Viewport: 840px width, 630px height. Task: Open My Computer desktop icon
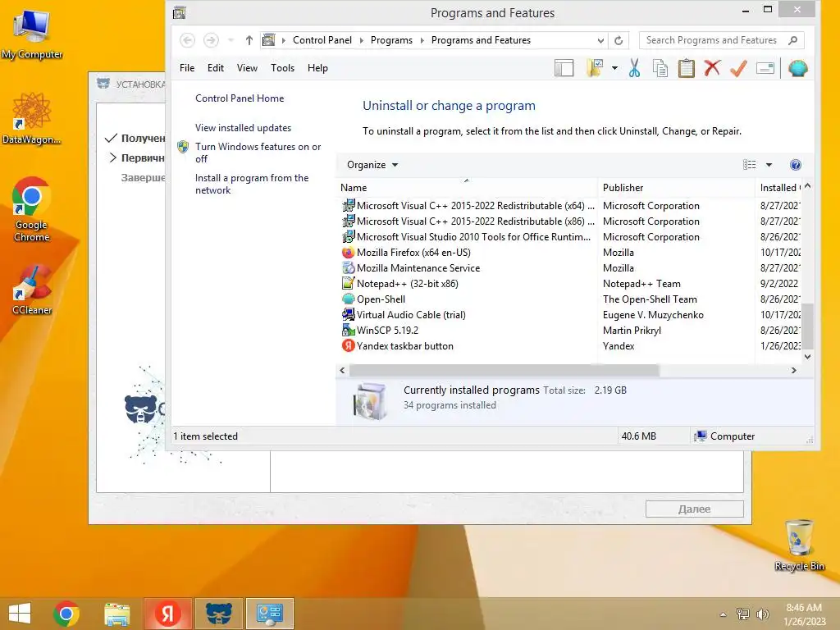(32, 33)
